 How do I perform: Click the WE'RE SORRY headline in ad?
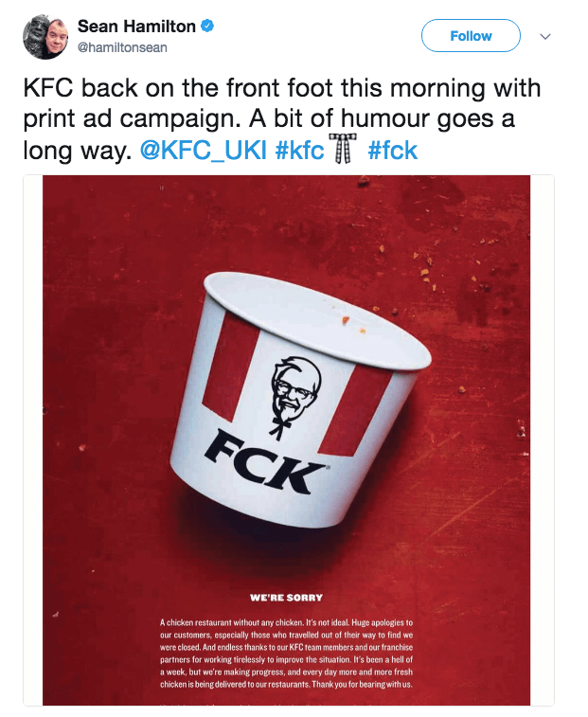286,598
